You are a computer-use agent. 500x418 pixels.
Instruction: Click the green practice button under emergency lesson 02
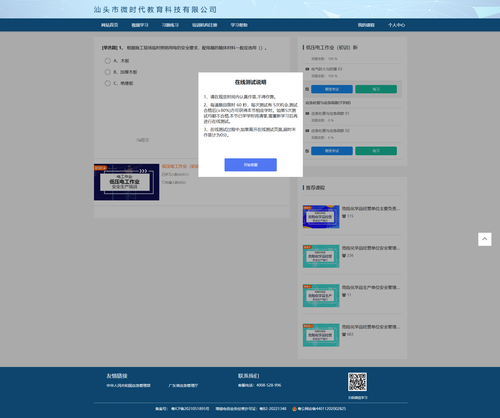point(376,151)
